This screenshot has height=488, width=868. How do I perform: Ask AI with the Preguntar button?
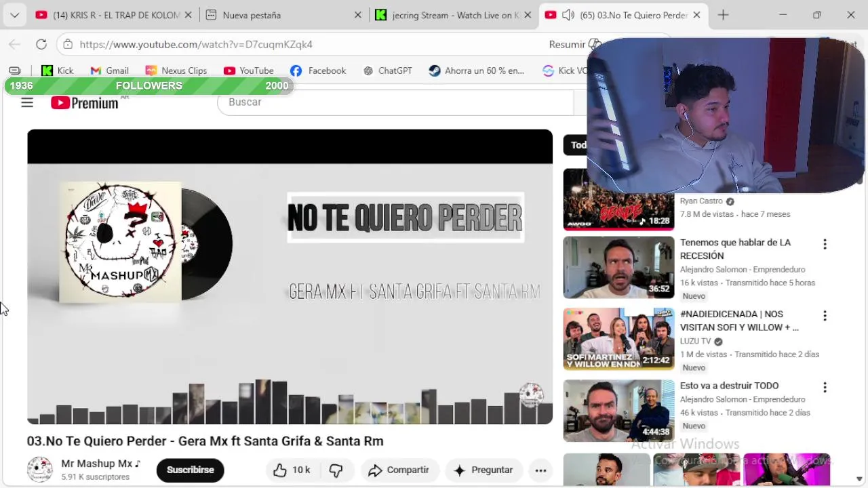coord(484,470)
